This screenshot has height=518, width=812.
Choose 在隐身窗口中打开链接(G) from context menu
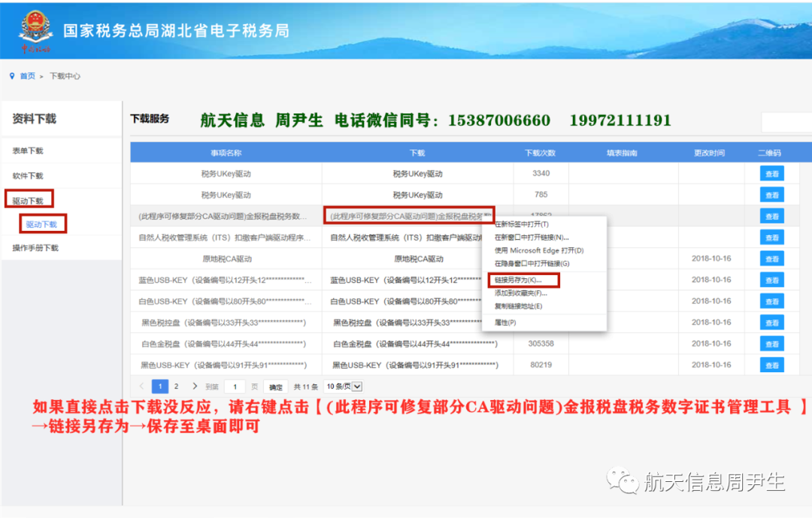coord(532,264)
